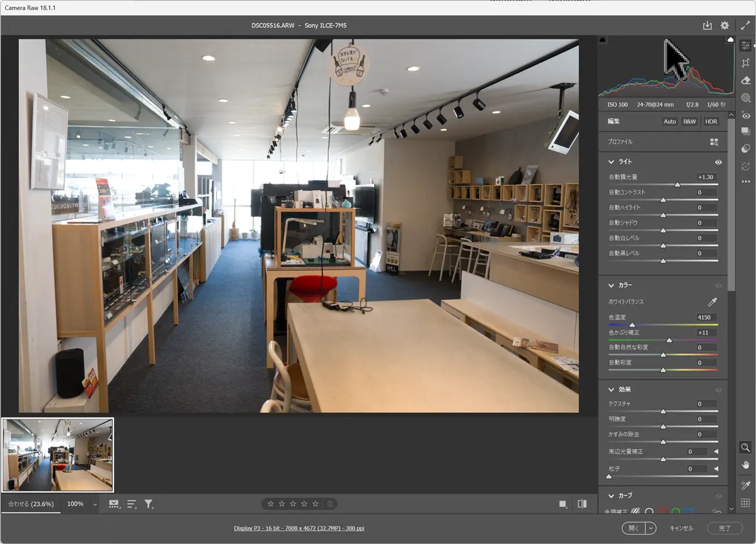Viewport: 756px width, 544px height.
Task: Select the Red Eye removal tool
Action: coord(746,115)
